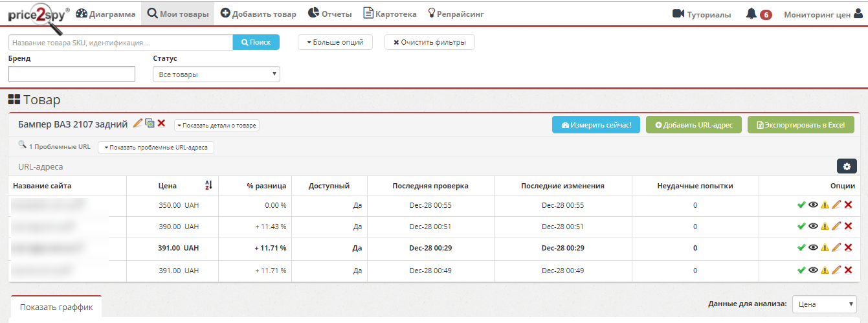Click warning icon in Dec-28 00:29 row
Screen dimensions: 868x323
tap(825, 248)
